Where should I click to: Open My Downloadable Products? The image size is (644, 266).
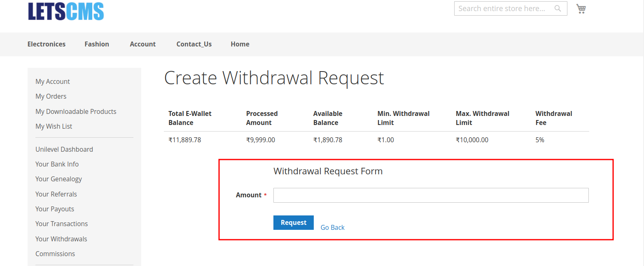[x=76, y=111]
